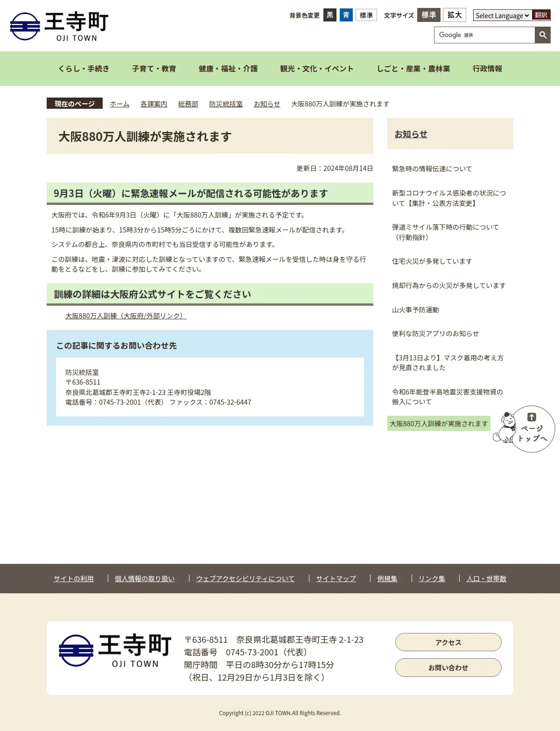Open the 子育て・教育 menu
The width and height of the screenshot is (560, 731).
click(154, 69)
